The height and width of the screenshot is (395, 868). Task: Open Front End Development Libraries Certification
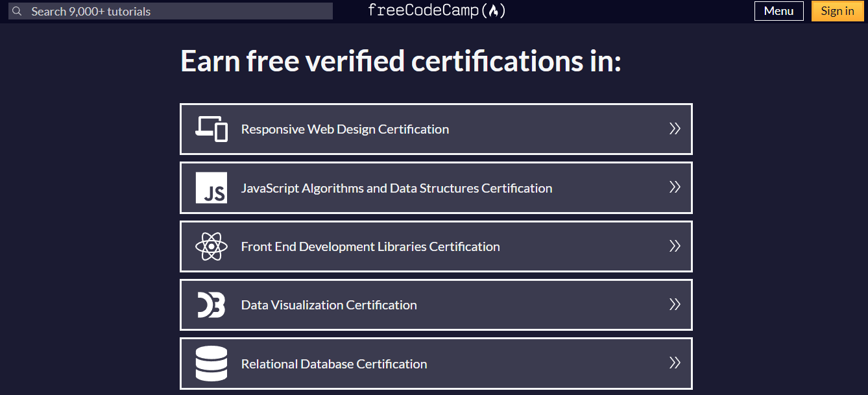click(x=436, y=246)
